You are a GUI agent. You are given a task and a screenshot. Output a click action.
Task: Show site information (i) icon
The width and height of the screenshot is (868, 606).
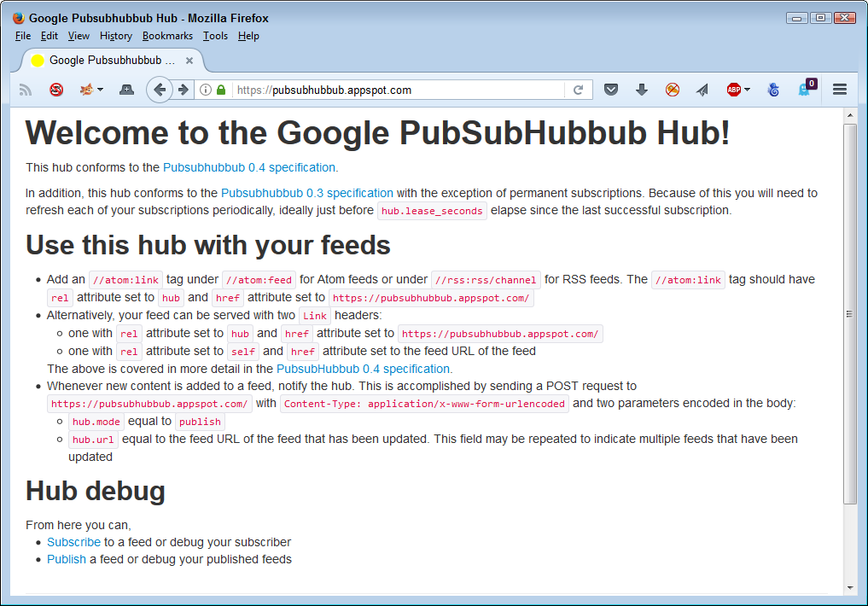click(x=206, y=90)
